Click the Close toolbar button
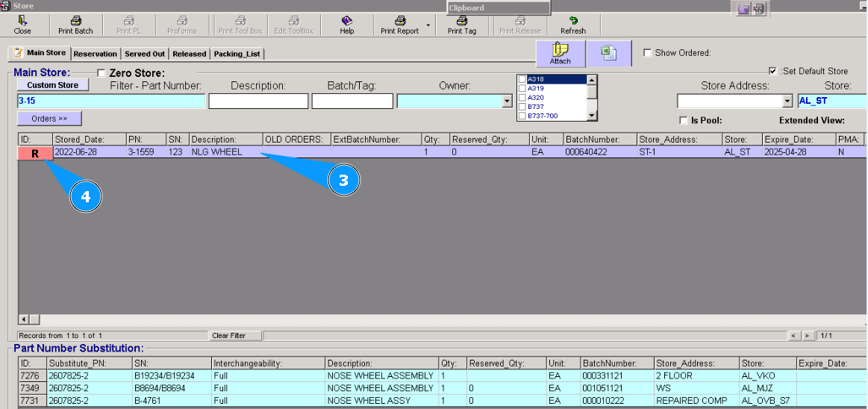This screenshot has width=868, height=409. [22, 25]
